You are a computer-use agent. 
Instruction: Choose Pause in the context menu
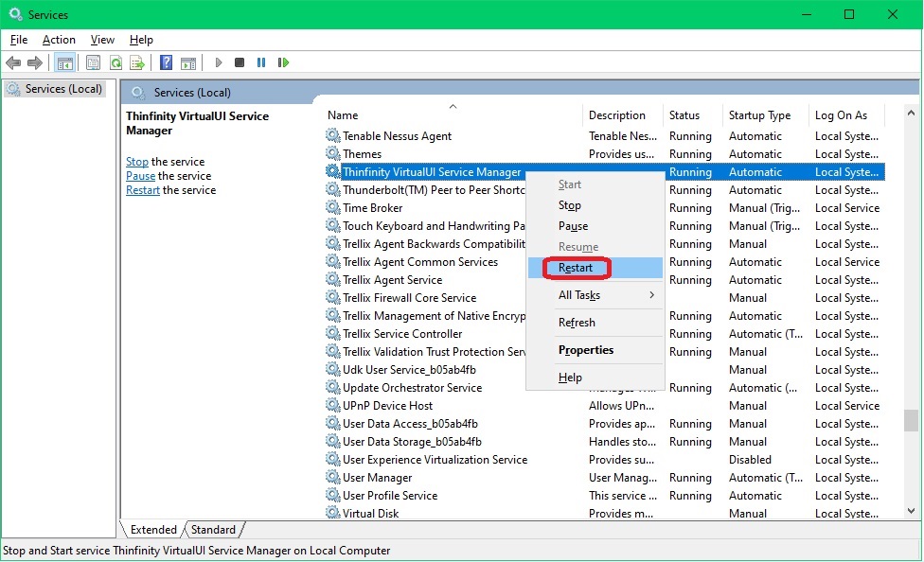click(595, 226)
